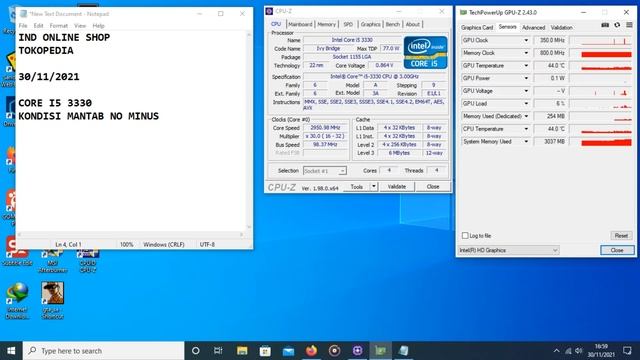Select the MSI Afterburner desktop icon

click(52, 260)
